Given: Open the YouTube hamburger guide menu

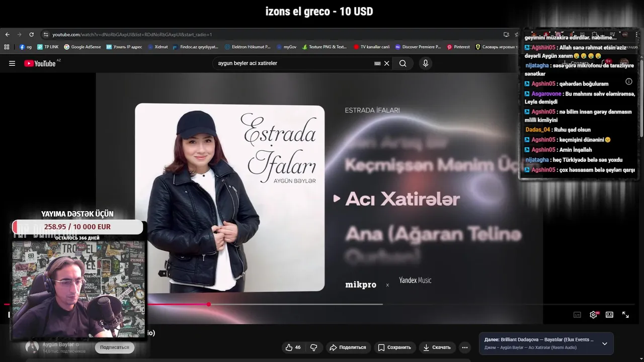Looking at the screenshot, I should [x=12, y=63].
